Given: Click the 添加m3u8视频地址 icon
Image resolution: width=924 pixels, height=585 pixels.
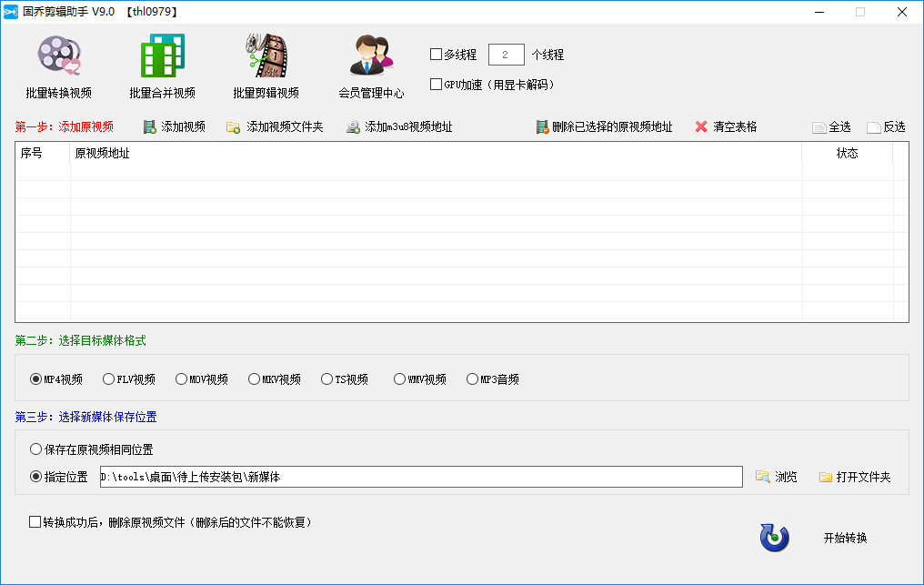Looking at the screenshot, I should tap(353, 126).
